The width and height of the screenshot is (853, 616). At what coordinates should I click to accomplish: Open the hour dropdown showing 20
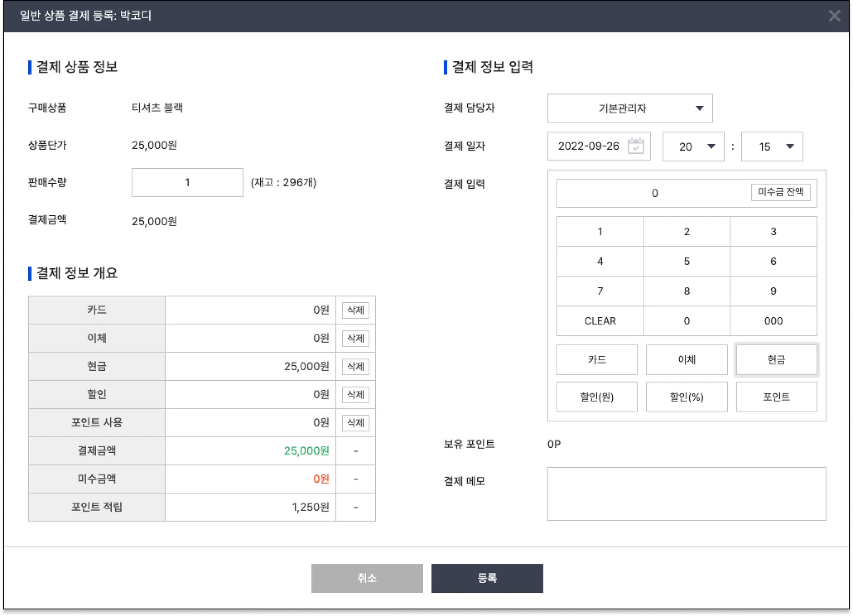pyautogui.click(x=693, y=147)
